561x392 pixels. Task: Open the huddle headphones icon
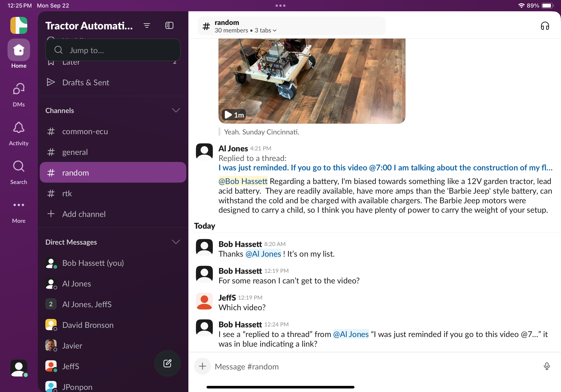pyautogui.click(x=545, y=26)
